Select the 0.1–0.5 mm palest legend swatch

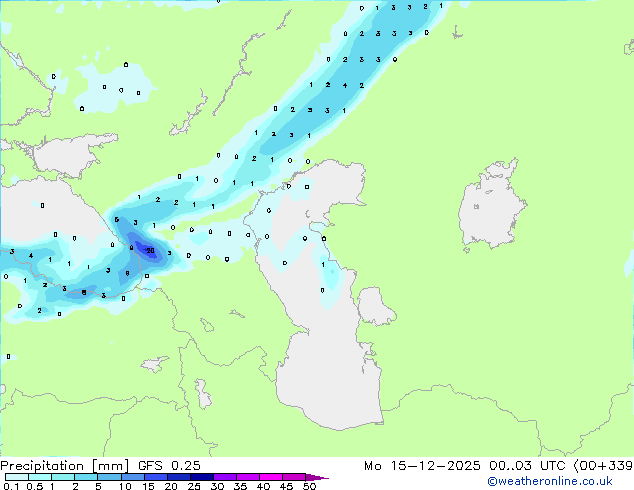pos(17,477)
